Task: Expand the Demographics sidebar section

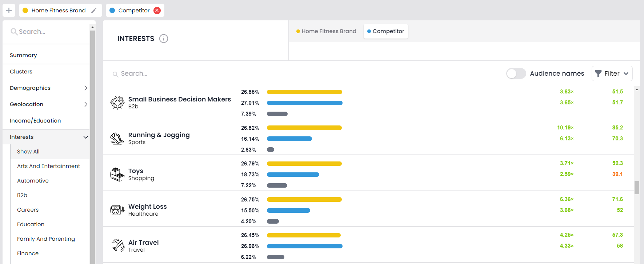Action: (85, 88)
